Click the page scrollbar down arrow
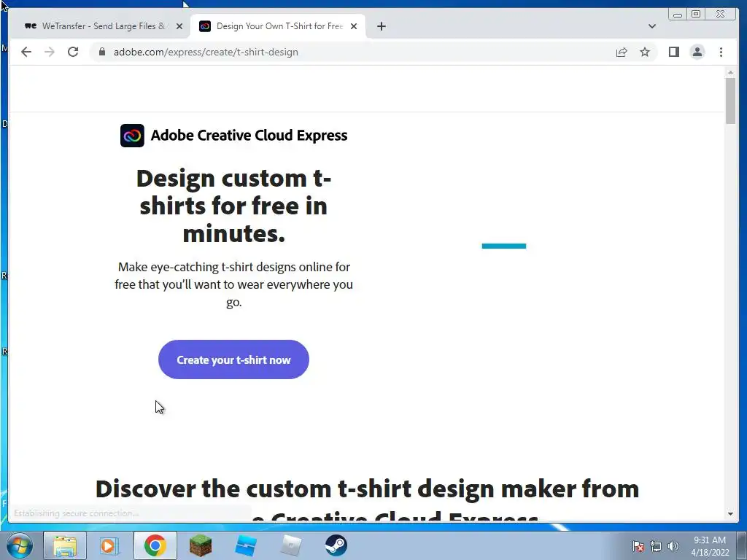 coord(730,514)
